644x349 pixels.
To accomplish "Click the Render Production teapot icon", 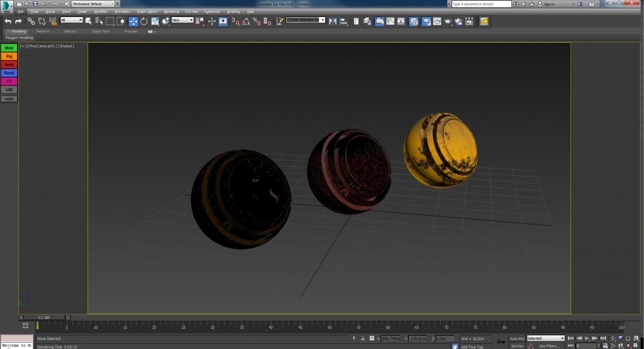I will point(448,21).
